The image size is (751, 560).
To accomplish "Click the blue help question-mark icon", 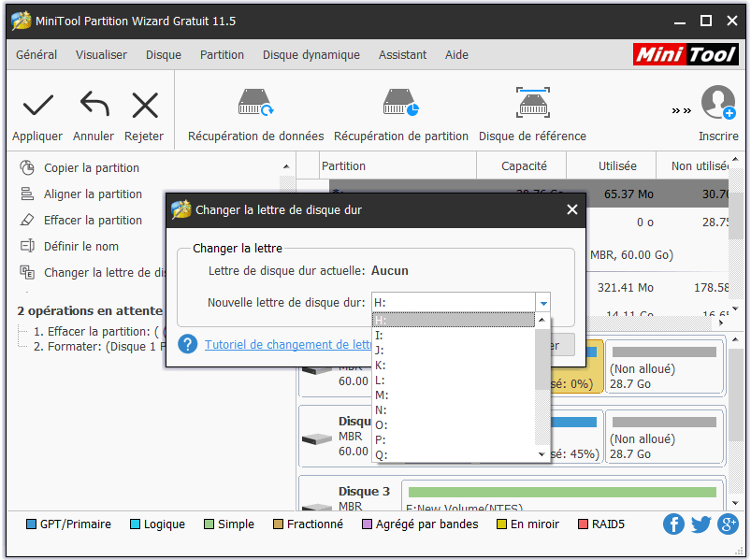I will pyautogui.click(x=187, y=344).
